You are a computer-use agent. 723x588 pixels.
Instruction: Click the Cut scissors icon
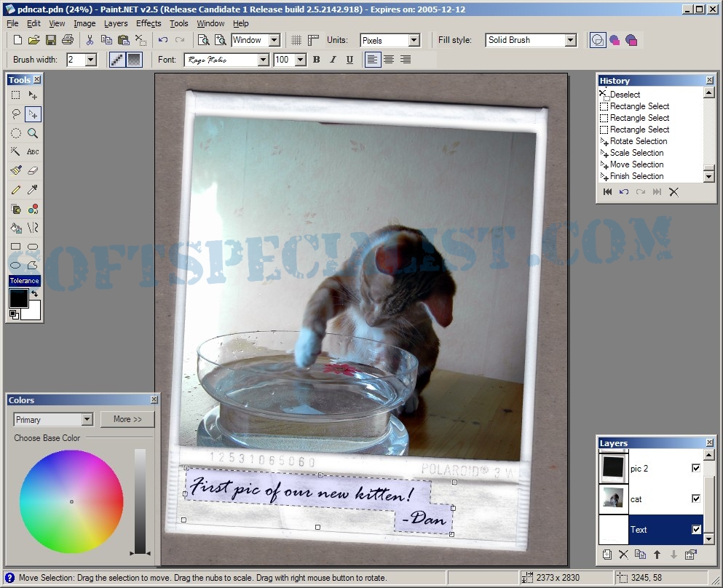pos(90,40)
